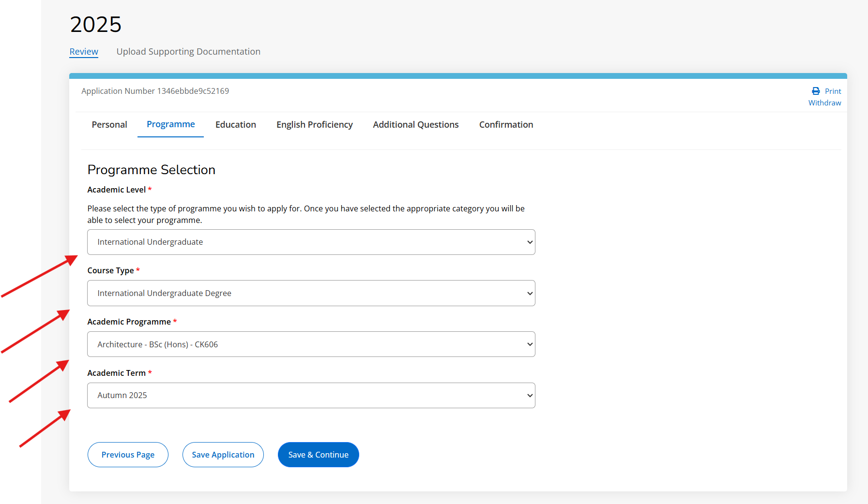Click the Save & Continue button
Image resolution: width=868 pixels, height=504 pixels.
pyautogui.click(x=318, y=455)
